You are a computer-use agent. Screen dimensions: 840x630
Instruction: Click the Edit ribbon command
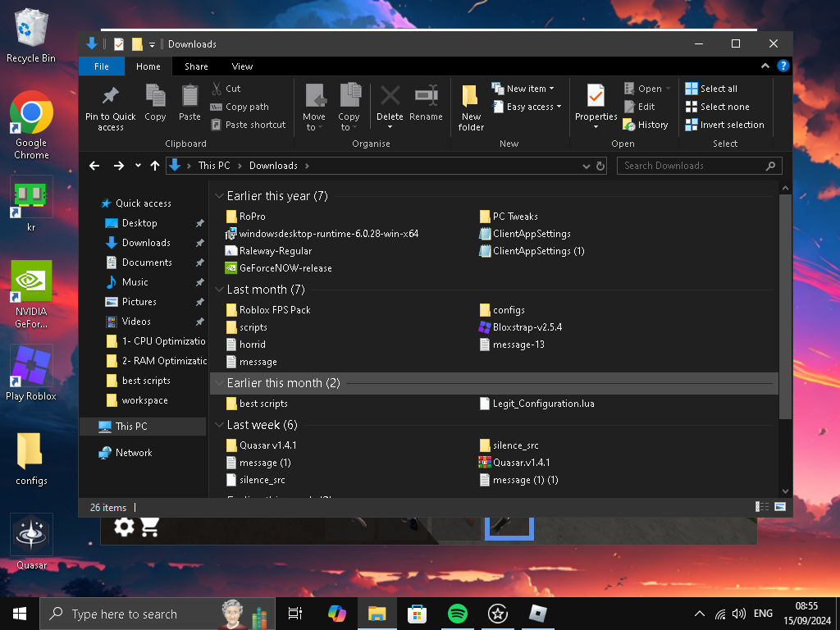[640, 107]
